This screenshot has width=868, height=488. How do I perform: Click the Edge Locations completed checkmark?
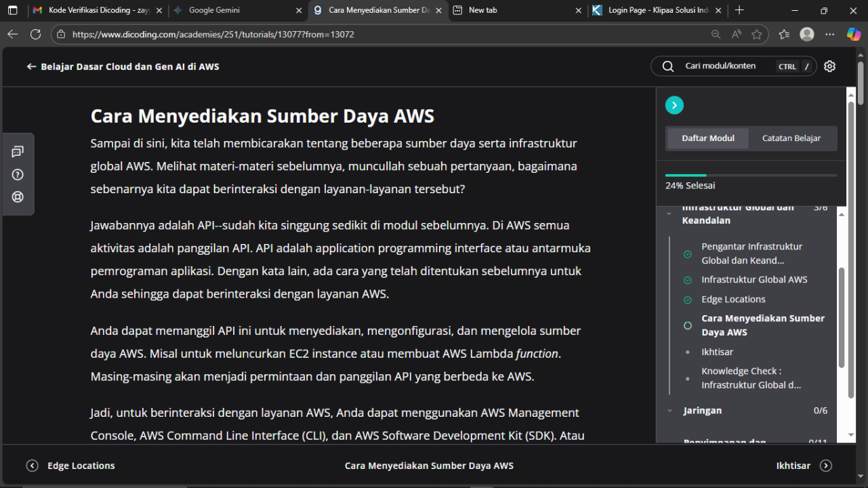pos(688,300)
